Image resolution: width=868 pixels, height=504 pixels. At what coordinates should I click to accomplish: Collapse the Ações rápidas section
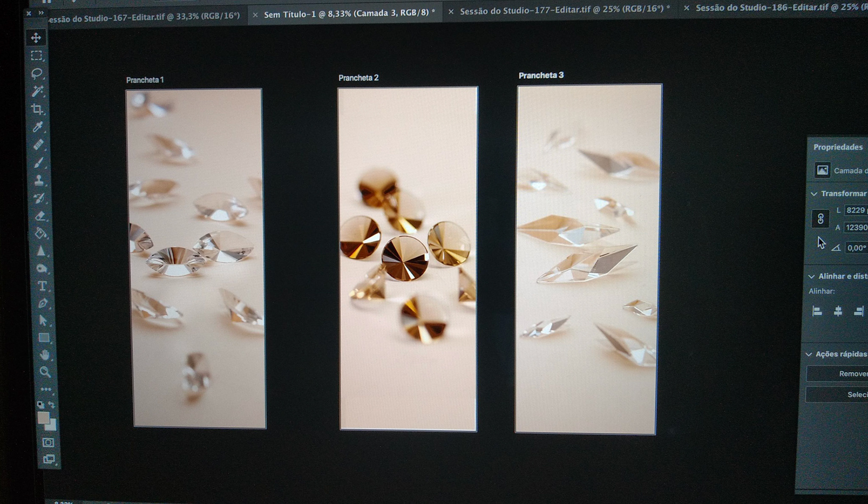[x=809, y=354]
